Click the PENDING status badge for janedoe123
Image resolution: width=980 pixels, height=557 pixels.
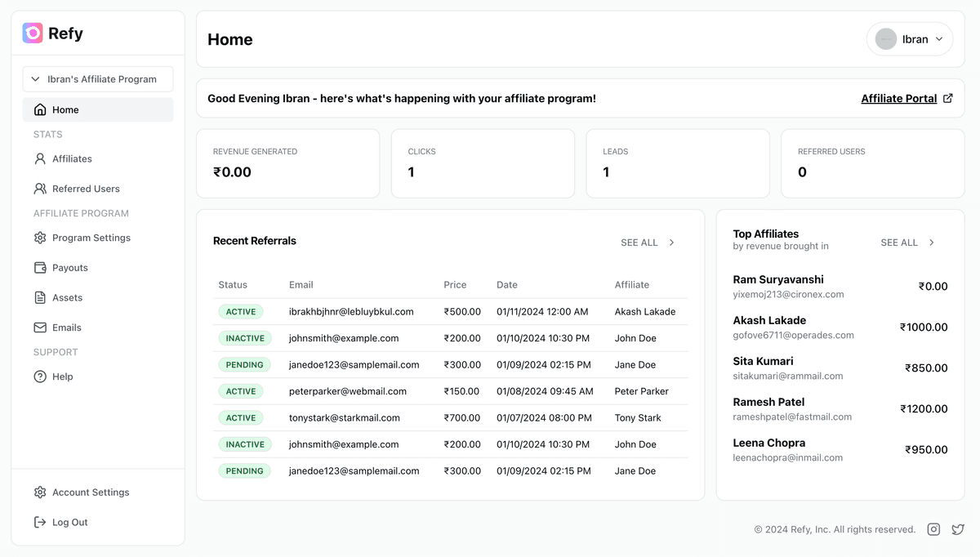pos(244,364)
